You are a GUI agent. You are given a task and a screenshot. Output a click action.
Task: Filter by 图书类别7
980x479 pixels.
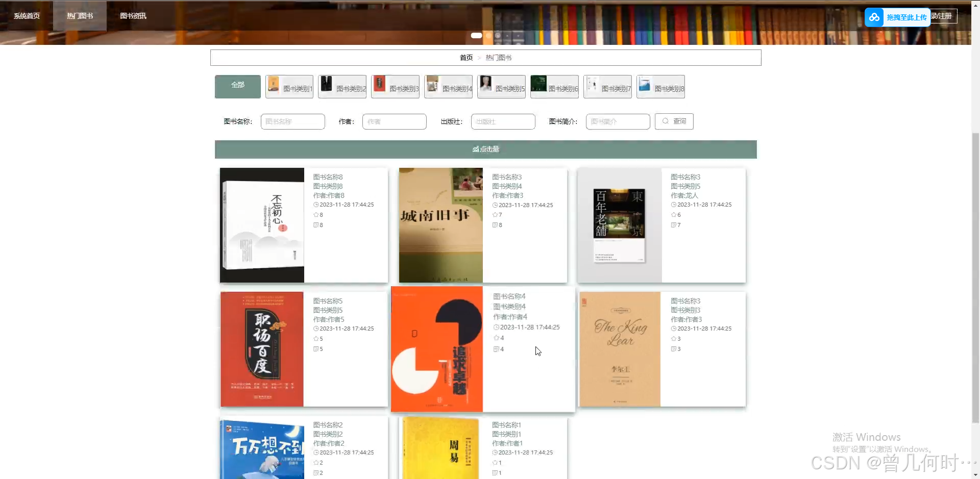[608, 87]
